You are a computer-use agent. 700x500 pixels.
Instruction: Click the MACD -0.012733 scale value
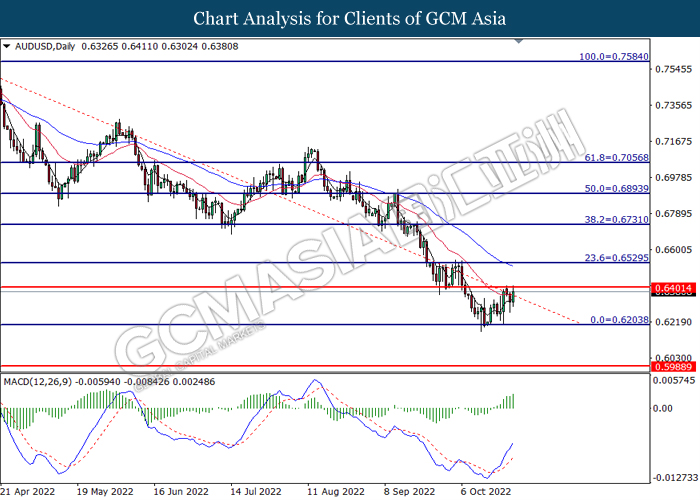tap(675, 478)
